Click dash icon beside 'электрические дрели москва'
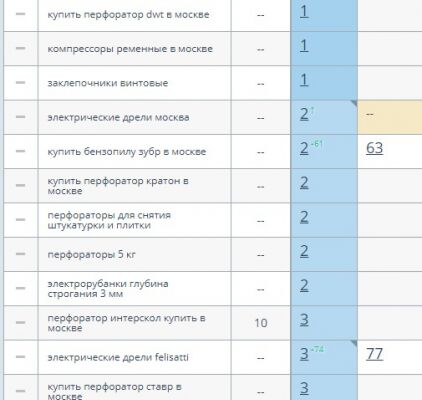 [x=20, y=117]
